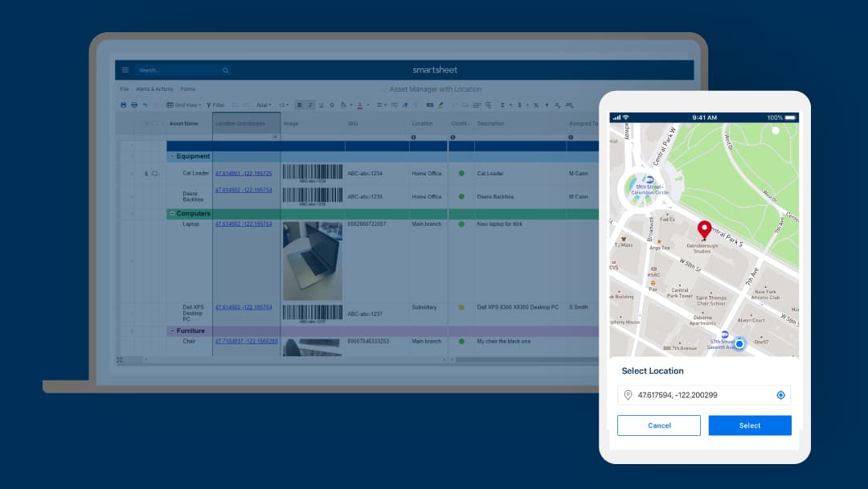This screenshot has height=489, width=868.
Task: Select the Print icon
Action: tap(133, 105)
